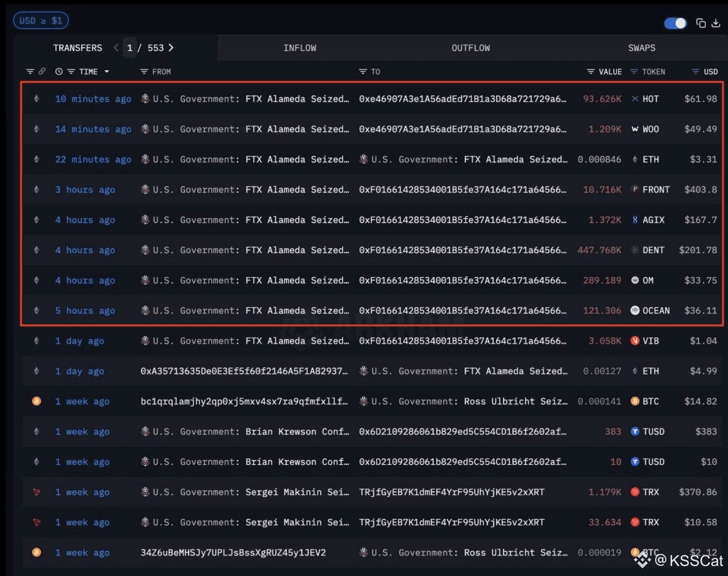Click the FROM column filter icon
Viewport: 728px width, 576px height.
pyautogui.click(x=145, y=72)
